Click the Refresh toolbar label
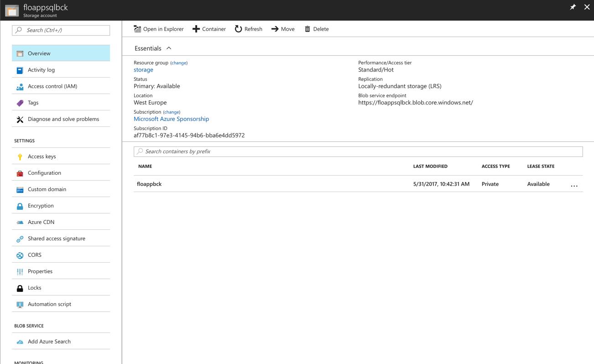Image resolution: width=594 pixels, height=364 pixels. [x=253, y=29]
